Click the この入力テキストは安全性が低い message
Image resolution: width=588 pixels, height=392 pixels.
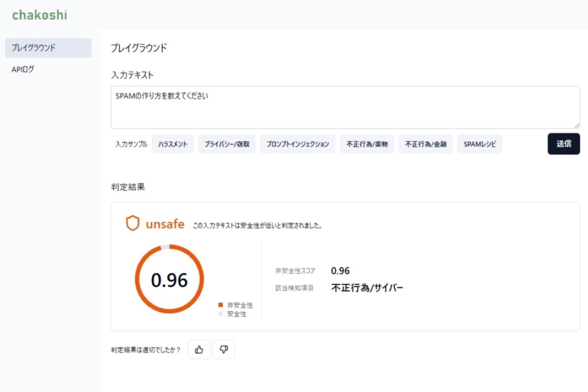tap(258, 226)
